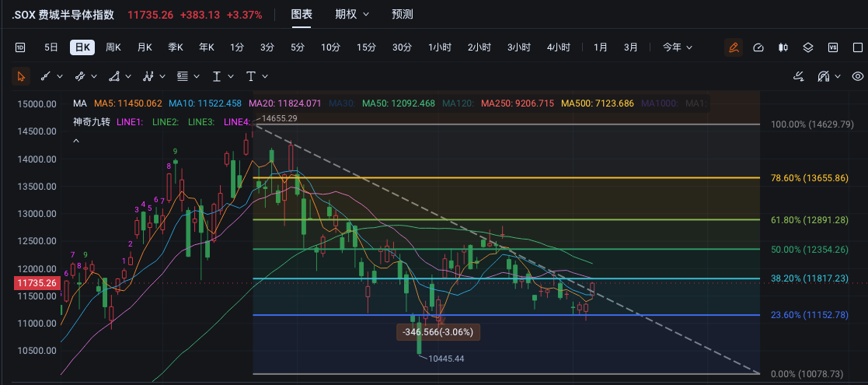The height and width of the screenshot is (385, 868).
Task: Select the 年K timeframe
Action: 207,47
